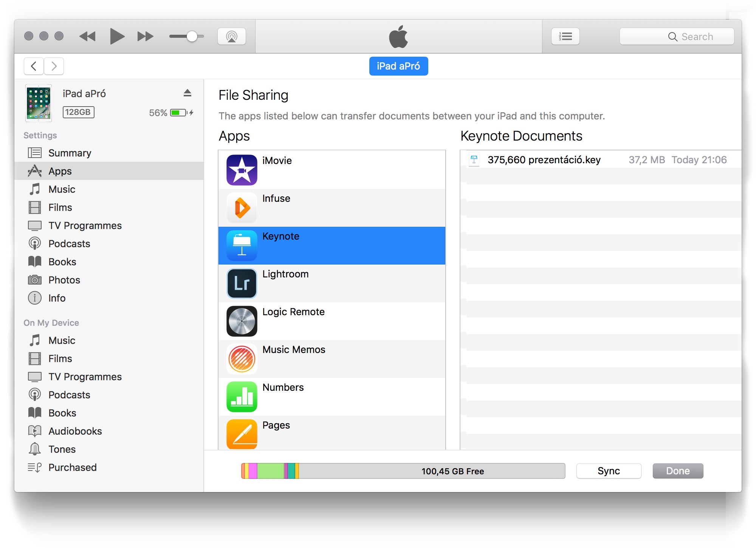Click the rewind playback button
Image resolution: width=756 pixels, height=548 pixels.
tap(87, 36)
